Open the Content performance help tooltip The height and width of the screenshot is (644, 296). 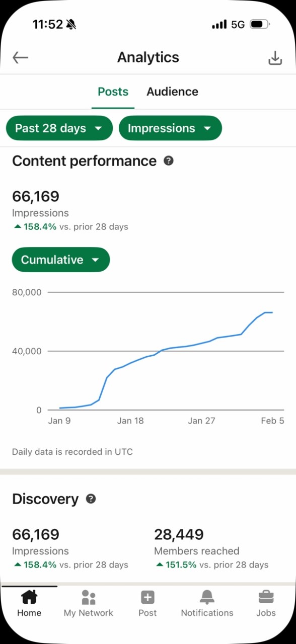[169, 160]
